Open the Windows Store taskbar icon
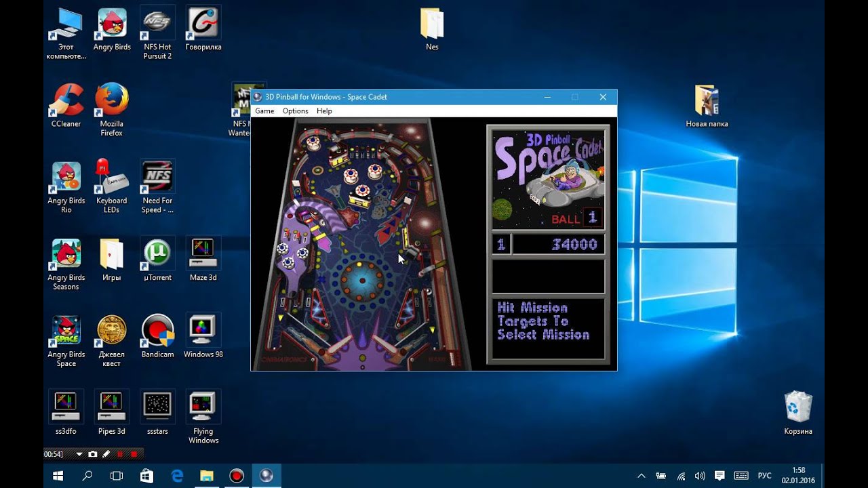The width and height of the screenshot is (868, 488). [x=147, y=476]
